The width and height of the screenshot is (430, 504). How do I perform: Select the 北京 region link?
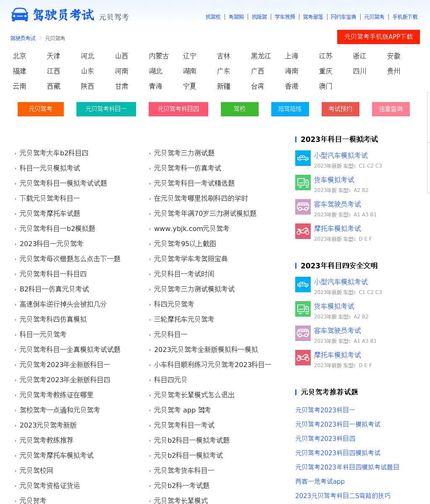point(19,56)
